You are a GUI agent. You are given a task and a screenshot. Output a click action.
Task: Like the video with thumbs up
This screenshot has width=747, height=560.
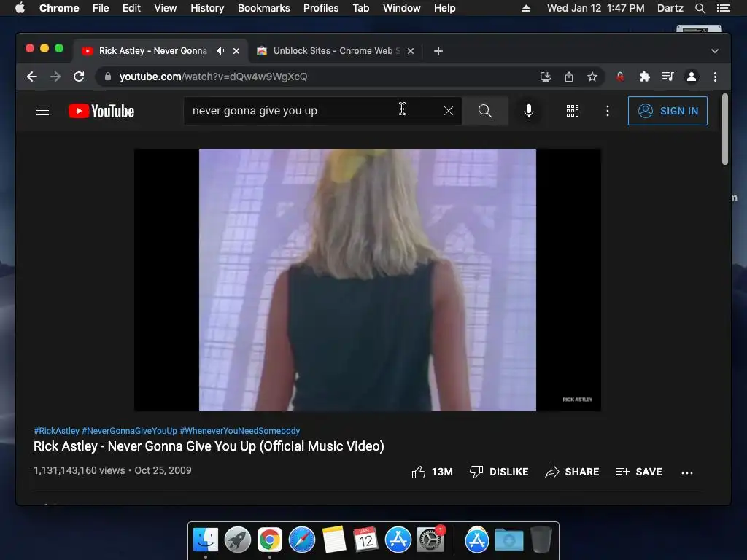coord(432,472)
